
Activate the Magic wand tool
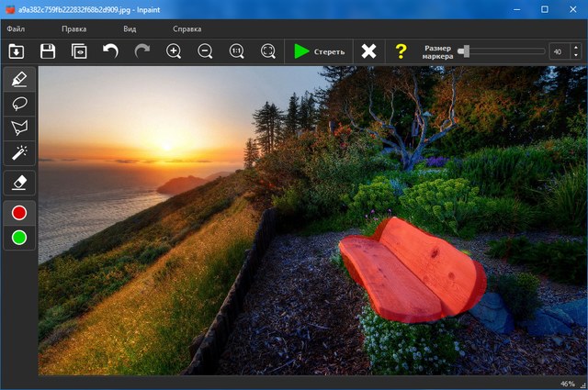[18, 151]
